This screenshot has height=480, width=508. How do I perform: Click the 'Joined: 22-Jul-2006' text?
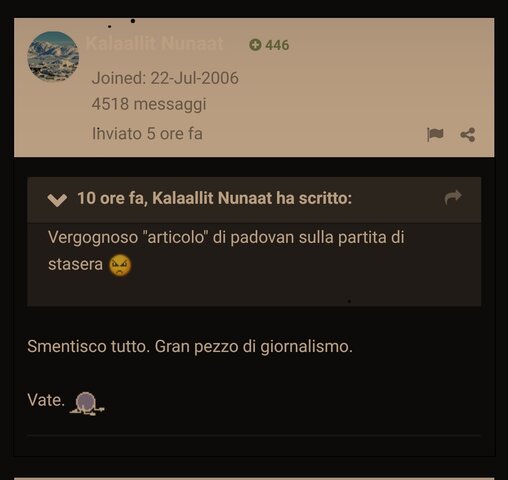(165, 78)
